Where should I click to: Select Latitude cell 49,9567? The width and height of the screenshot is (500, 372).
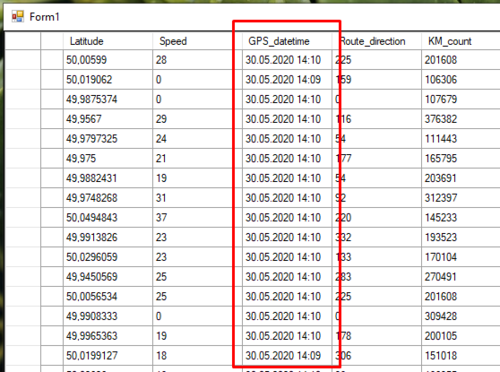[108, 119]
